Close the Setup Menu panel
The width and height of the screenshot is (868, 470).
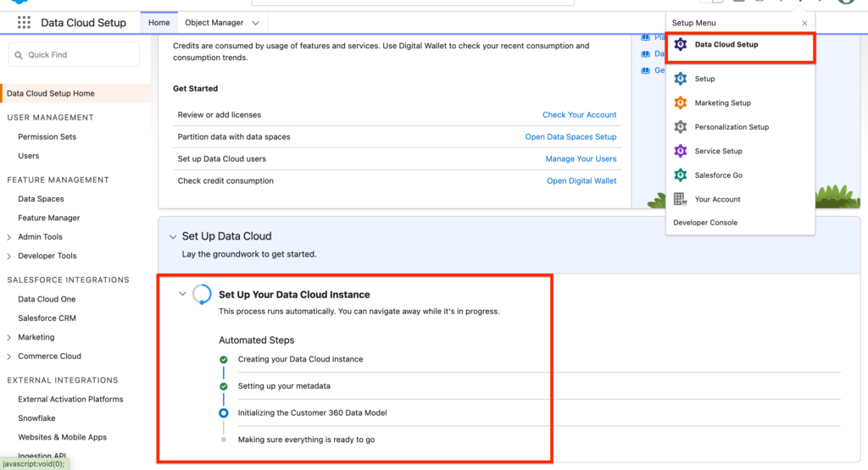(804, 23)
